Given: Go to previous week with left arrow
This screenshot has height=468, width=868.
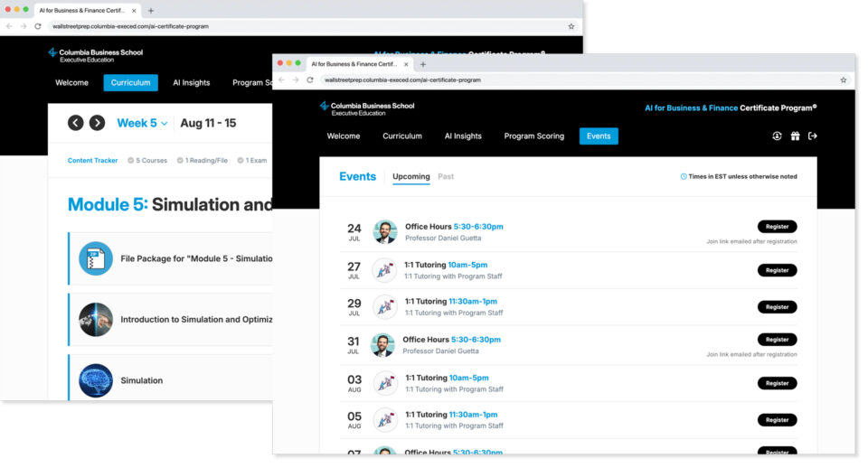Looking at the screenshot, I should [x=76, y=123].
